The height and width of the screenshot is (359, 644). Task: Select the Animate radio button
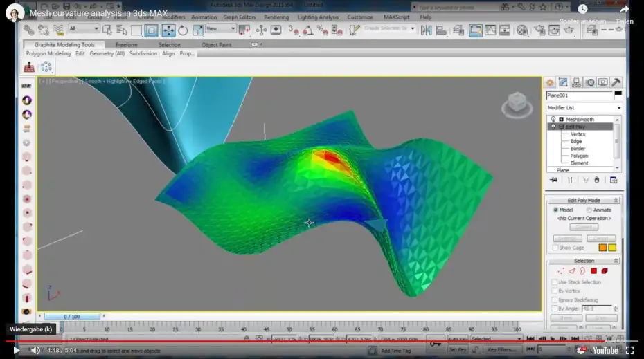[589, 210]
